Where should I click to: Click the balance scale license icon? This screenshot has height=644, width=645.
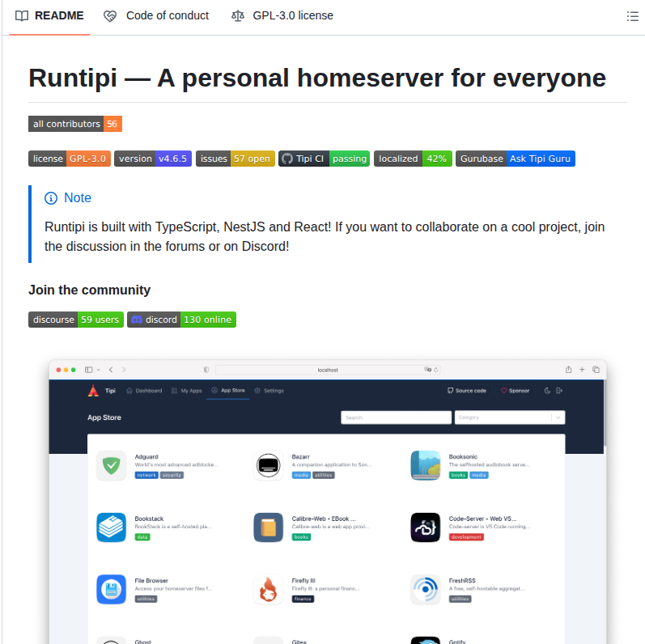click(238, 15)
